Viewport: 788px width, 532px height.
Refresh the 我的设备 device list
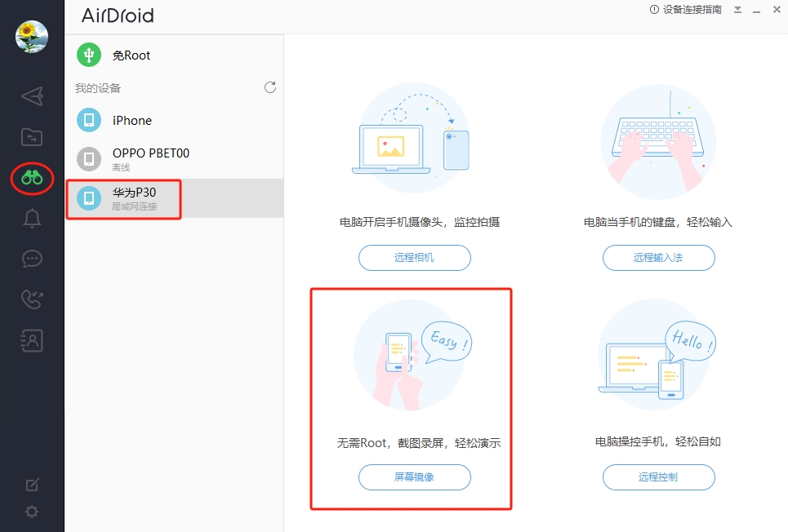(270, 87)
